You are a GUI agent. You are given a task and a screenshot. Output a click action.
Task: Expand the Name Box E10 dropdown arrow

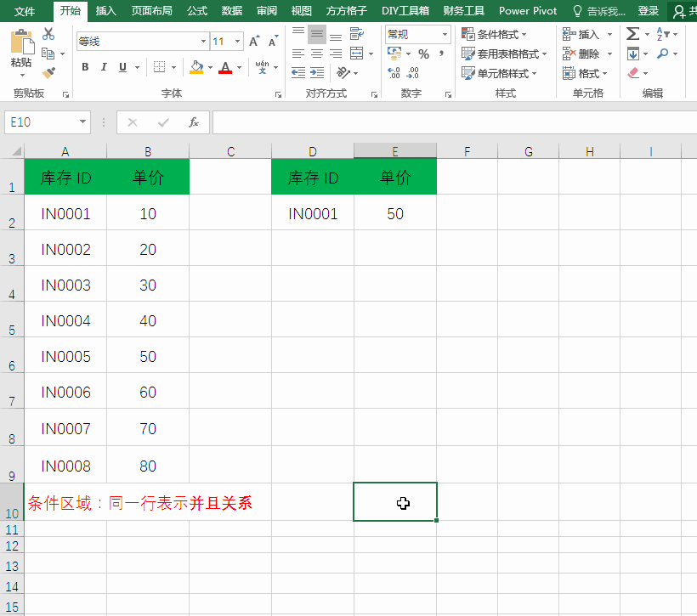82,122
